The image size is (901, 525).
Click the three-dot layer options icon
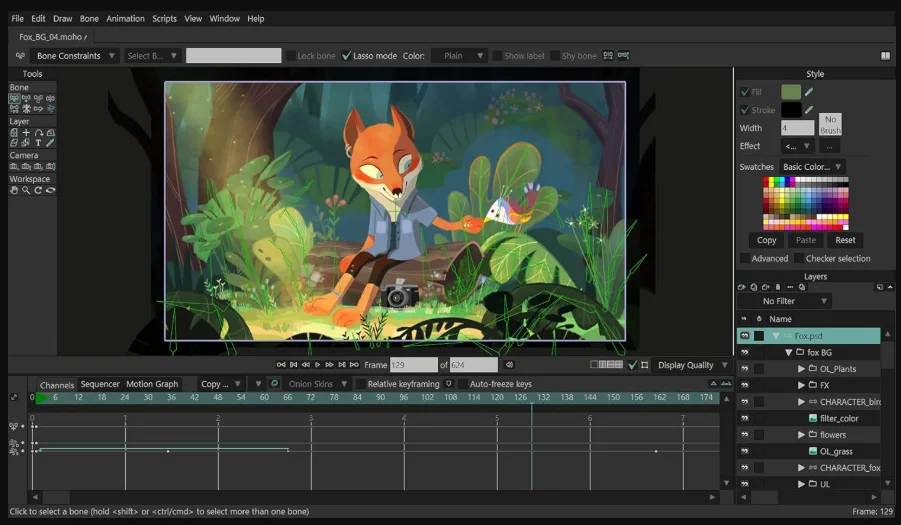click(790, 287)
